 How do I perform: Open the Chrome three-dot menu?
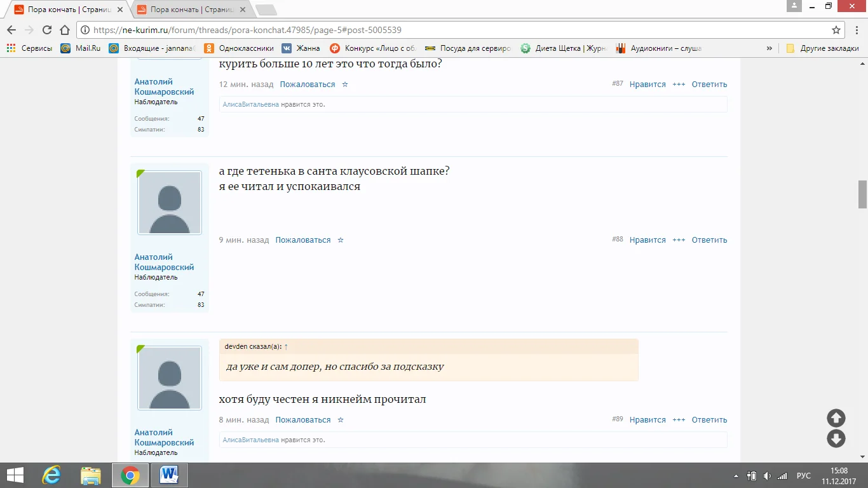click(x=855, y=30)
